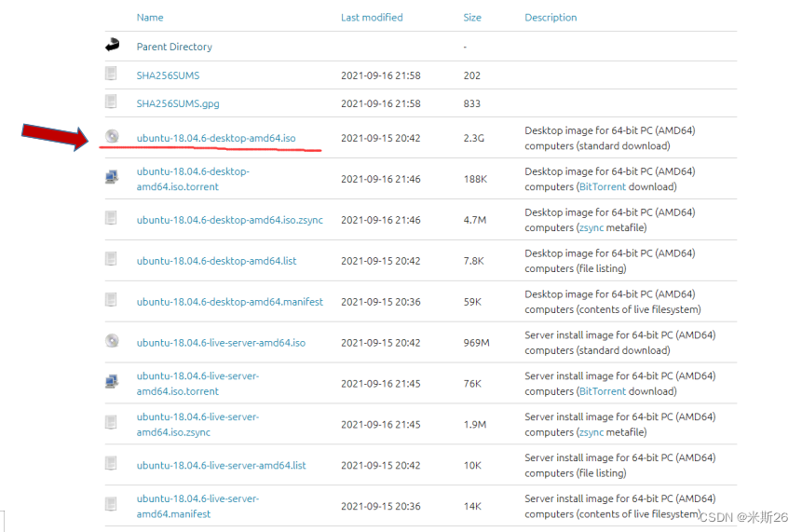Open ubuntu-18.04.6-live-server-amd64.list link
This screenshot has height=532, width=802.
coord(221,466)
